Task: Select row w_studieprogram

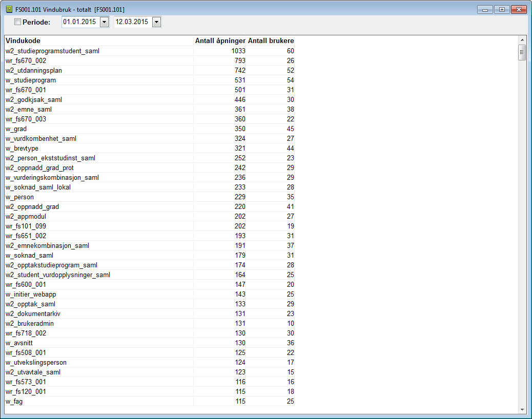Action: point(150,80)
